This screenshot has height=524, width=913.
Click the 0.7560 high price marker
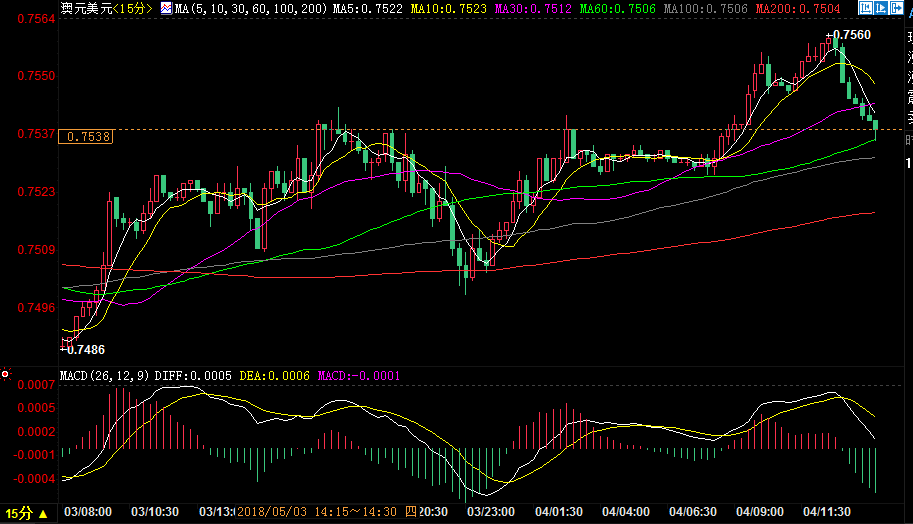[848, 35]
